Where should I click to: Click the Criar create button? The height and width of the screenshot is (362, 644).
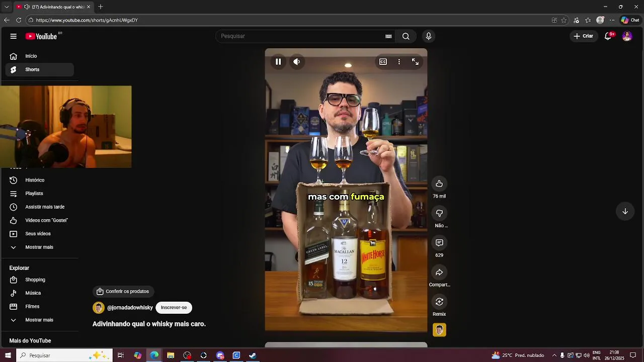(583, 36)
